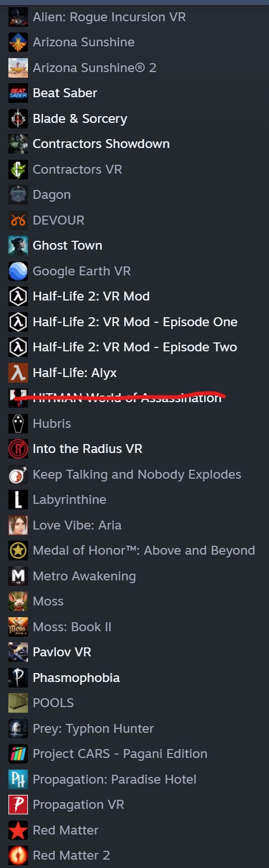Click the Propagation: Paradise Hotel PH icon
Image resolution: width=269 pixels, height=868 pixels.
click(x=18, y=779)
